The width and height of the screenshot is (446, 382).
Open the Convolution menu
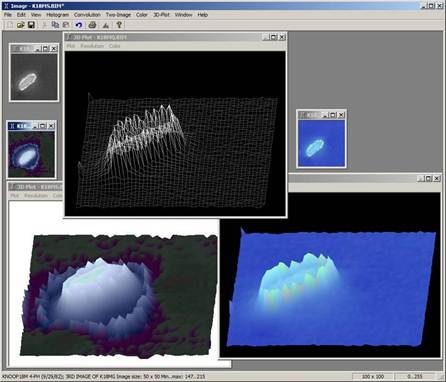coord(87,15)
